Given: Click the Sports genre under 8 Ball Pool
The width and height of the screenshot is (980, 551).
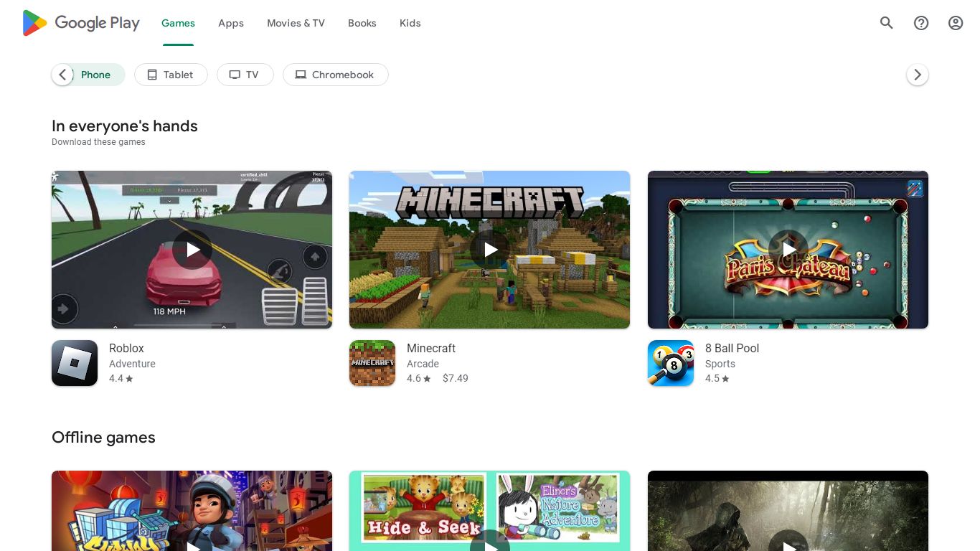Looking at the screenshot, I should tap(720, 364).
